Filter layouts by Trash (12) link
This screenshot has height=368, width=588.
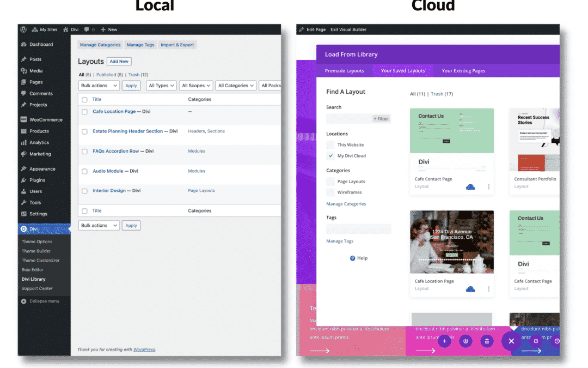tap(138, 75)
